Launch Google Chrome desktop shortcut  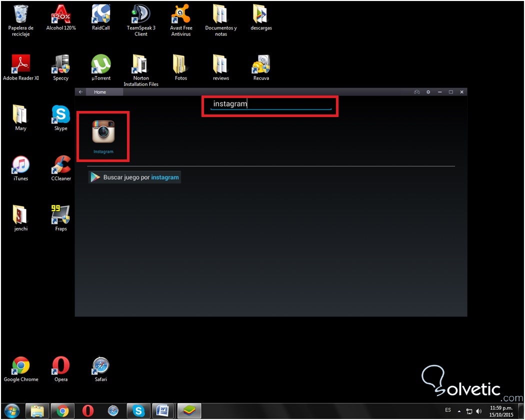coord(21,369)
